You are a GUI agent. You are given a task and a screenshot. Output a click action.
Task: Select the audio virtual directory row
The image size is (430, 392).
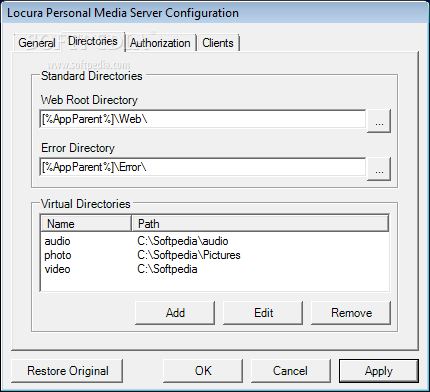pos(215,241)
